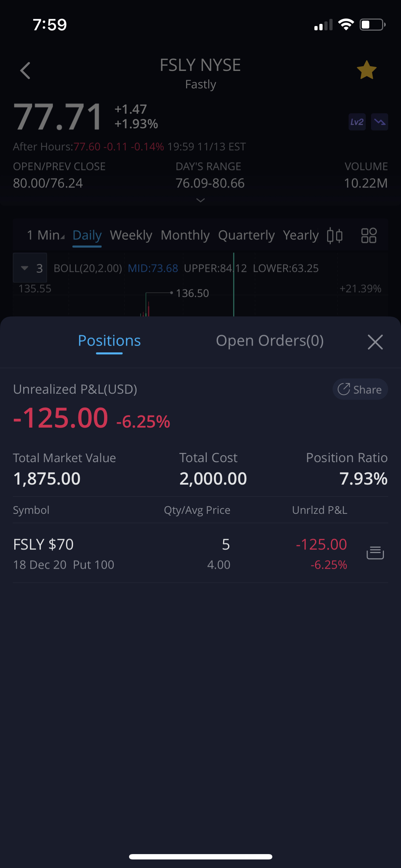Tap the downtrend chart icon
Image resolution: width=401 pixels, height=868 pixels.
click(380, 122)
